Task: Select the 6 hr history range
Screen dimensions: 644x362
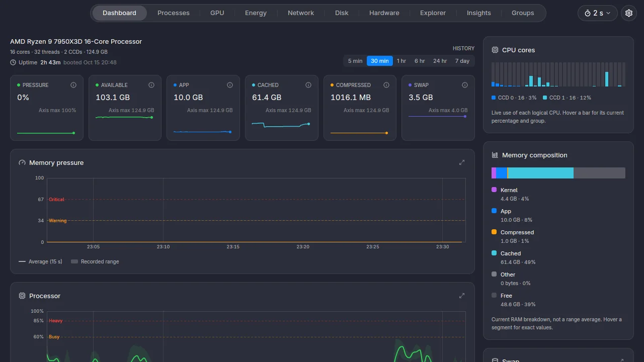Action: [x=420, y=61]
